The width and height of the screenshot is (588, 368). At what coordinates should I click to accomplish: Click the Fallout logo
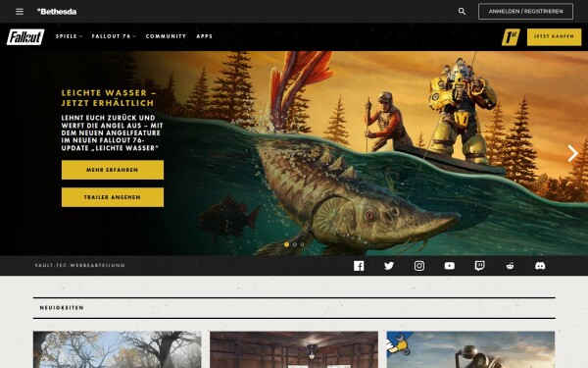click(x=25, y=37)
